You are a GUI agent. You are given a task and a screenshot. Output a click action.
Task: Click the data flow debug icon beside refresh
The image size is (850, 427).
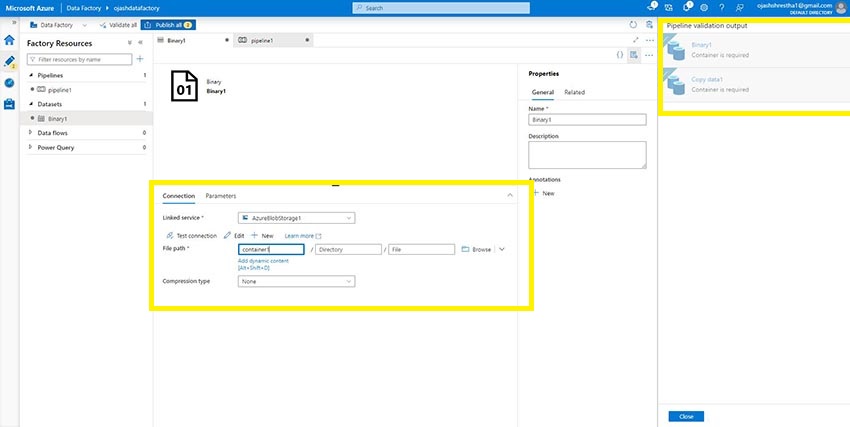coord(649,25)
